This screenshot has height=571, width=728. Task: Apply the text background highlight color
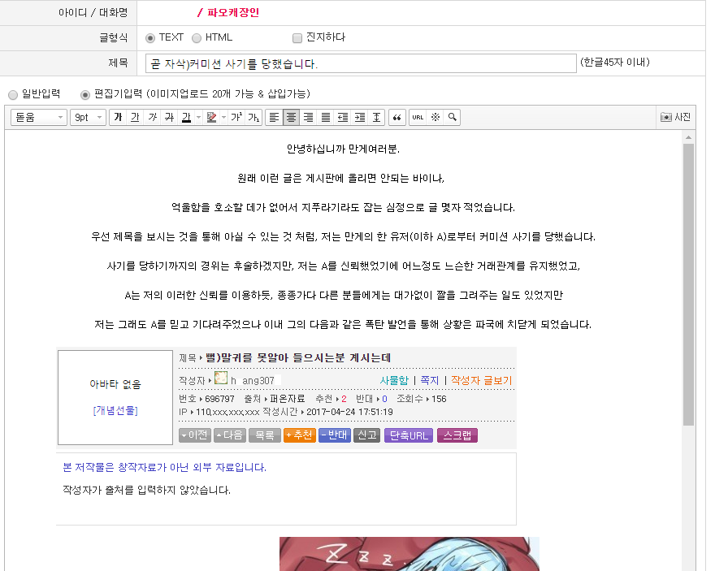point(212,118)
